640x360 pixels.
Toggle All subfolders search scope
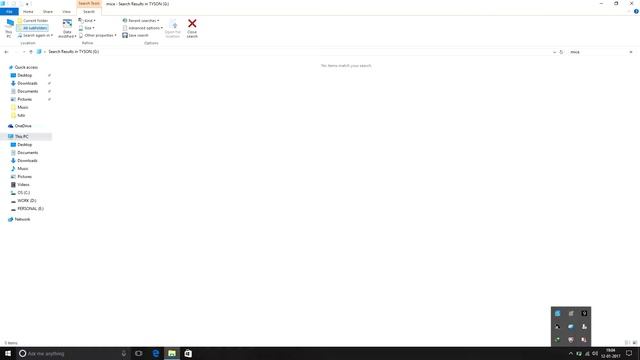(32, 28)
